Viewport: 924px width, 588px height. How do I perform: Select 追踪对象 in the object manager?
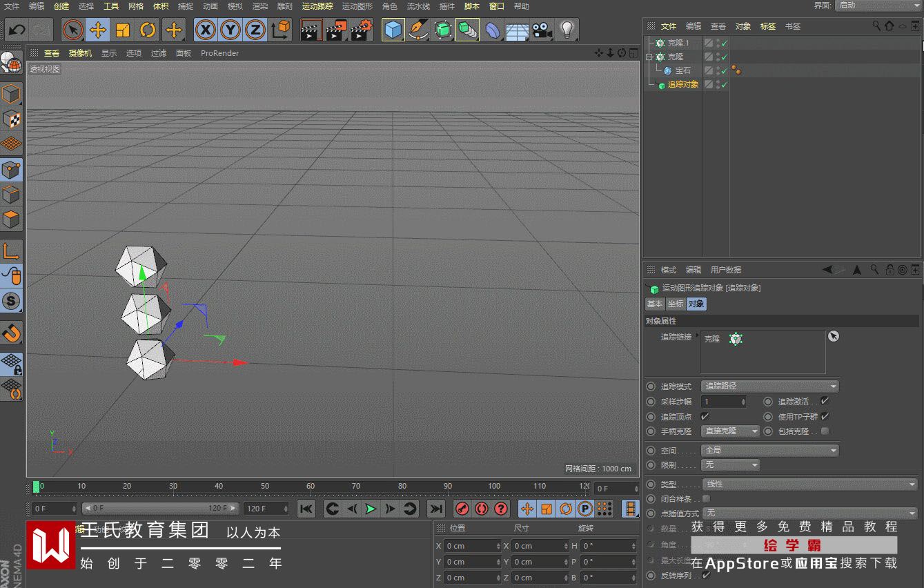[682, 84]
